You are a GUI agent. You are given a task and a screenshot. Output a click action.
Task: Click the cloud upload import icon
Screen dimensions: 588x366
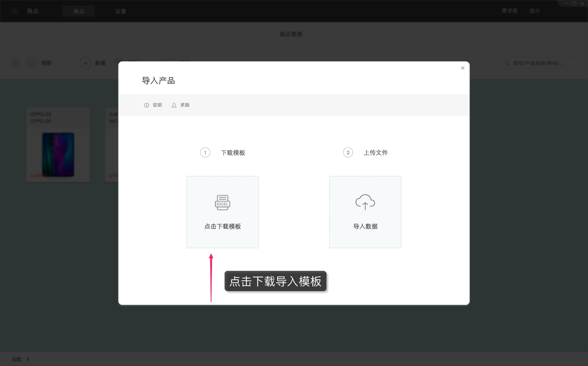pos(365,202)
